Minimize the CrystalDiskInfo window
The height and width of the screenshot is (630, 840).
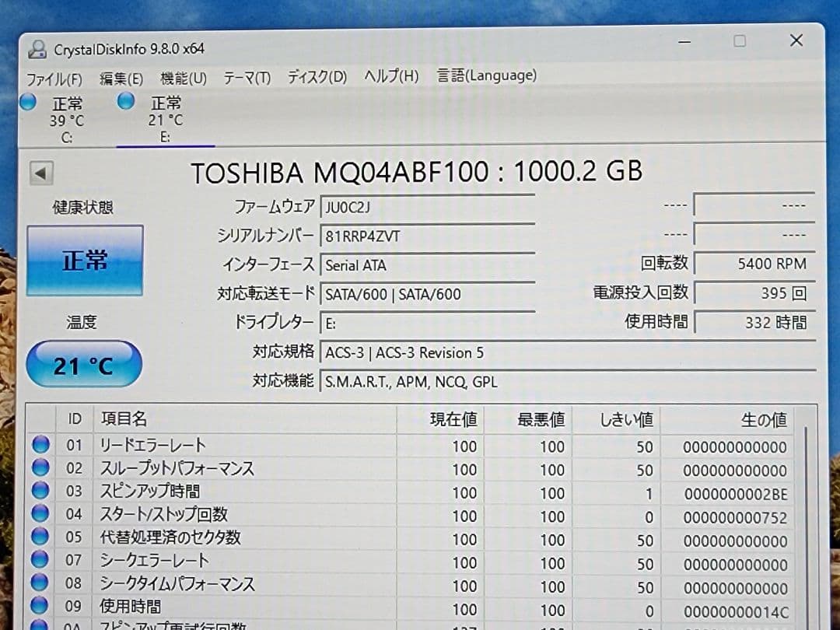click(684, 41)
